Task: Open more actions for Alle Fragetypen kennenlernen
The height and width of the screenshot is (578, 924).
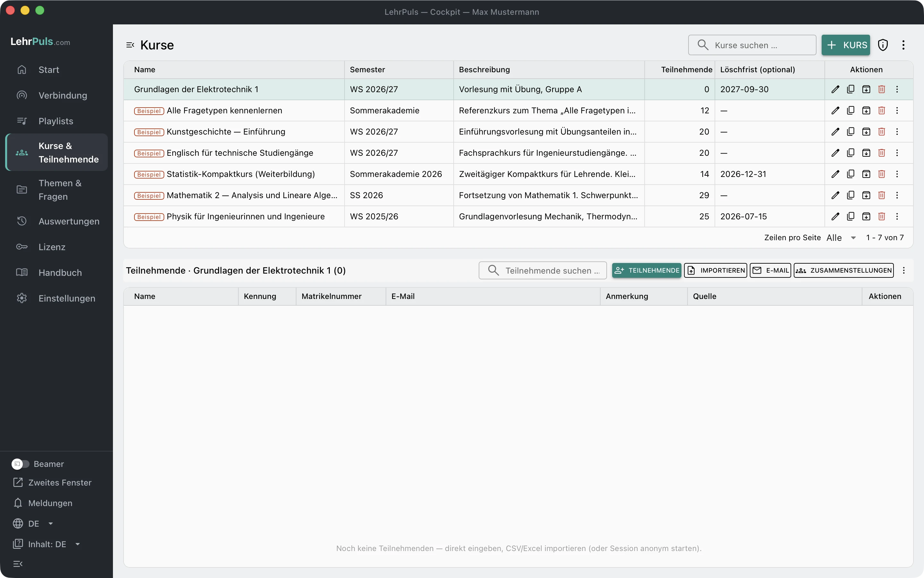Action: point(897,111)
